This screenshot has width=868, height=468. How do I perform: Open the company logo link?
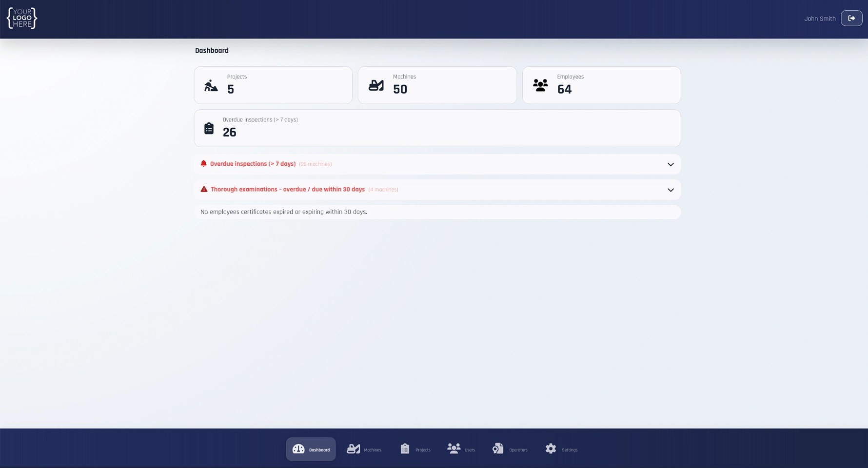(21, 18)
